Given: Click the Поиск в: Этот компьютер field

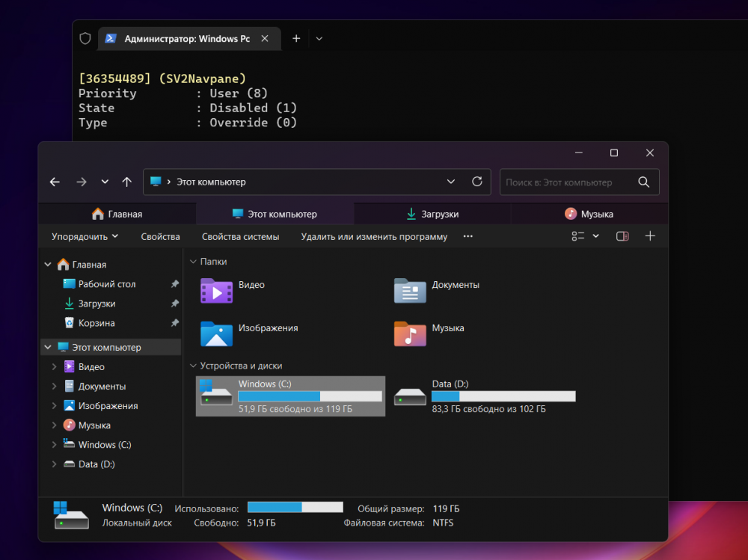Looking at the screenshot, I should 567,182.
